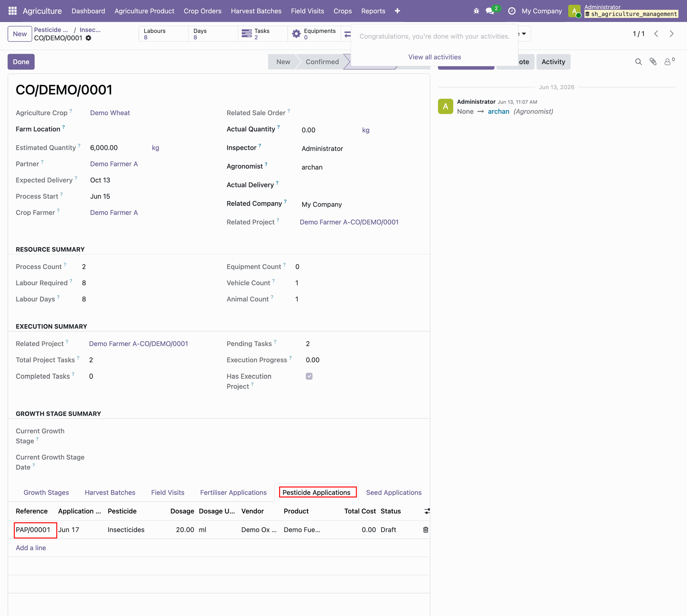This screenshot has width=687, height=616.
Task: Open the Crop Orders menu
Action: point(203,11)
